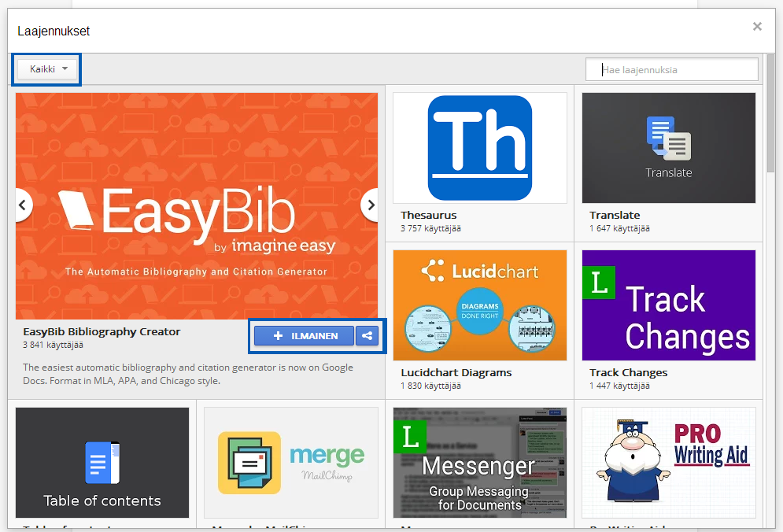Image resolution: width=783 pixels, height=532 pixels.
Task: Close the Laajennukset dialog
Action: click(x=757, y=27)
